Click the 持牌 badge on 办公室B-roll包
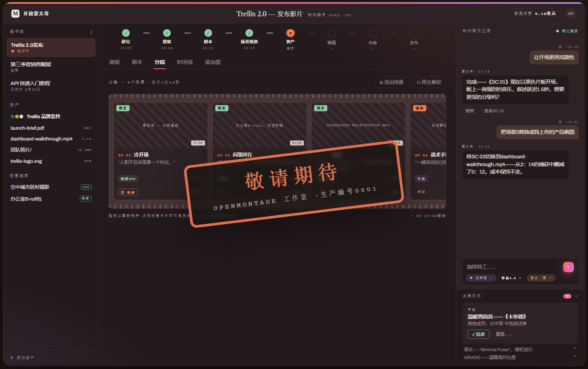The height and width of the screenshot is (369, 588). coord(86,199)
